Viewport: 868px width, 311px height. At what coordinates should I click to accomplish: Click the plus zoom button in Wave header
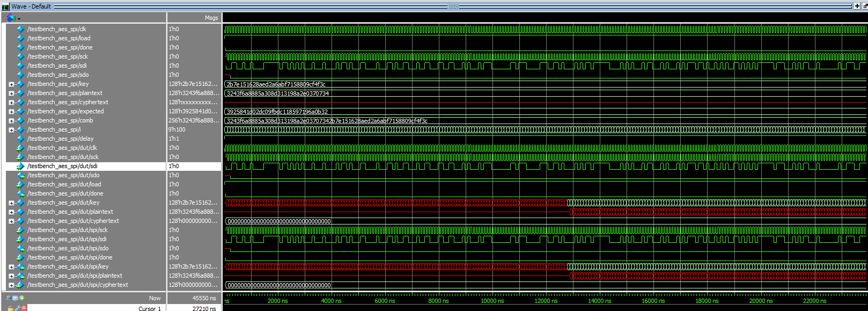click(x=857, y=6)
